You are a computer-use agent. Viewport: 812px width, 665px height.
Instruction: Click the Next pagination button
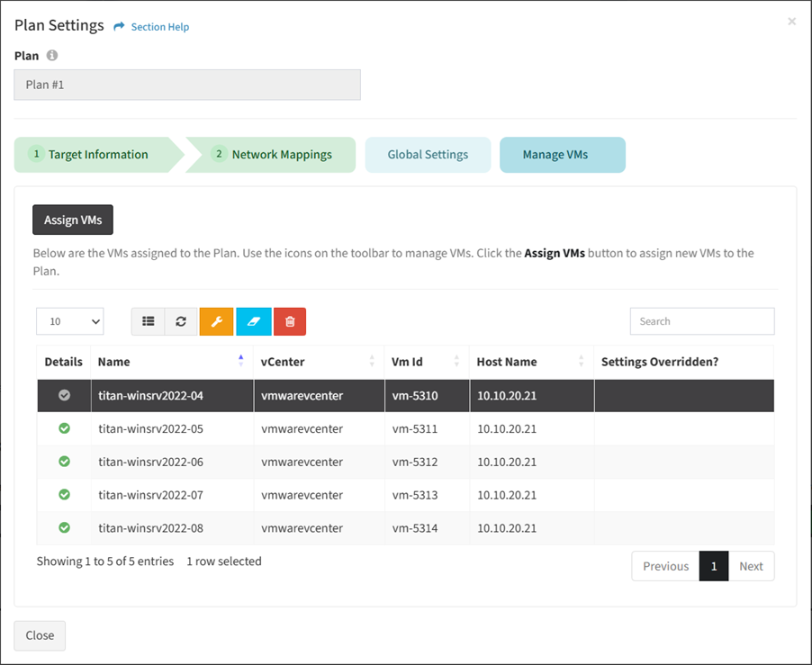(x=752, y=566)
